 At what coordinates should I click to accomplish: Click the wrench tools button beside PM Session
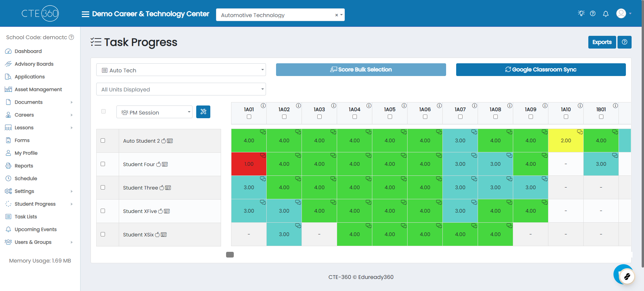(203, 112)
